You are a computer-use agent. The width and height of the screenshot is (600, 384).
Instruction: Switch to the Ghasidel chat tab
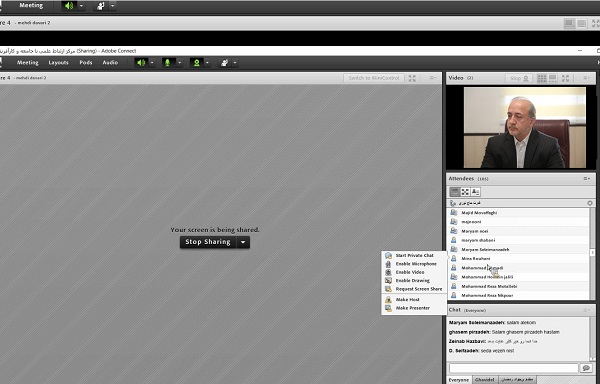tap(485, 380)
